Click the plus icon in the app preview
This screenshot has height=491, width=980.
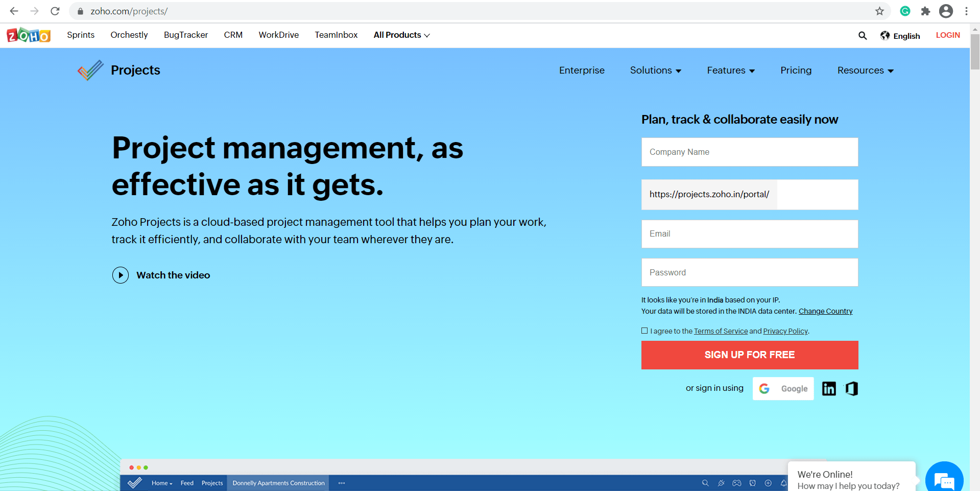(x=768, y=483)
